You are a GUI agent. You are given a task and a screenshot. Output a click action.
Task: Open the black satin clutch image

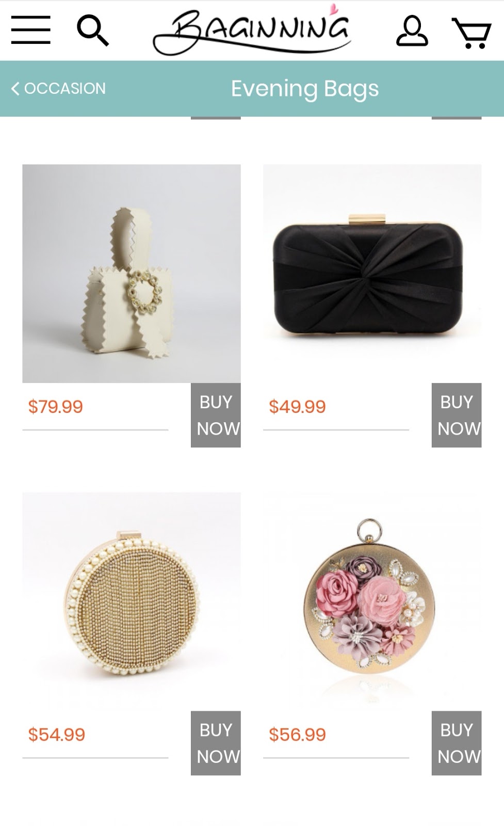tap(372, 274)
